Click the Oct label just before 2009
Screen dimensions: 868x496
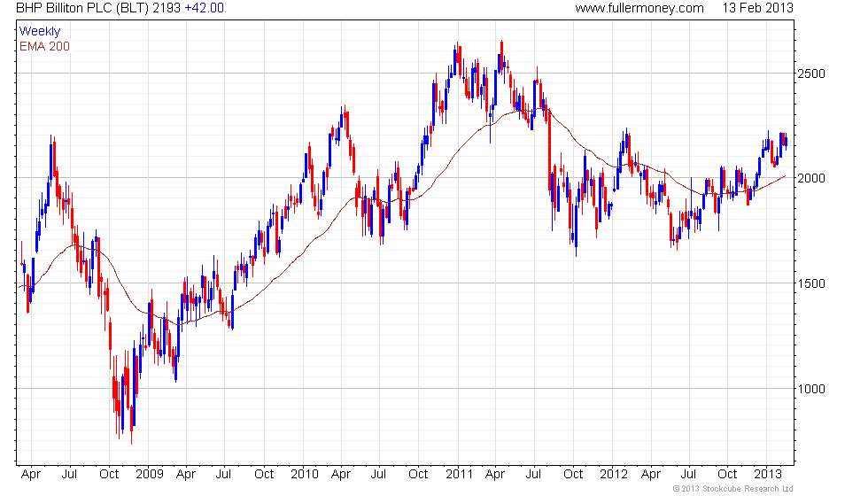(x=109, y=475)
